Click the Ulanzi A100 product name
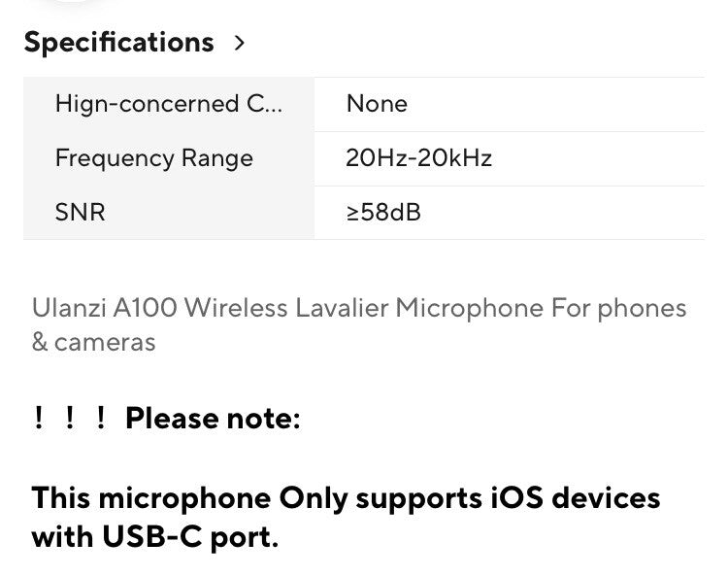This screenshot has height=576, width=728. pos(104,308)
